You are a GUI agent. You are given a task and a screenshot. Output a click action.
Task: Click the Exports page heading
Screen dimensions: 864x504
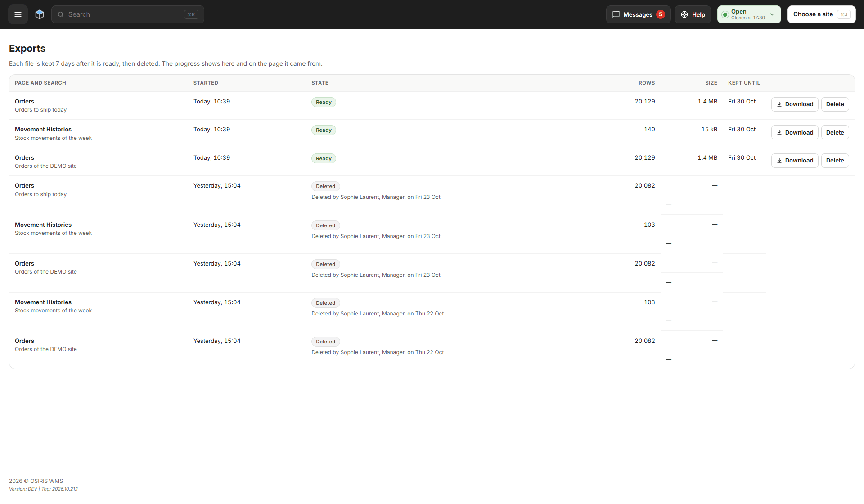[27, 48]
